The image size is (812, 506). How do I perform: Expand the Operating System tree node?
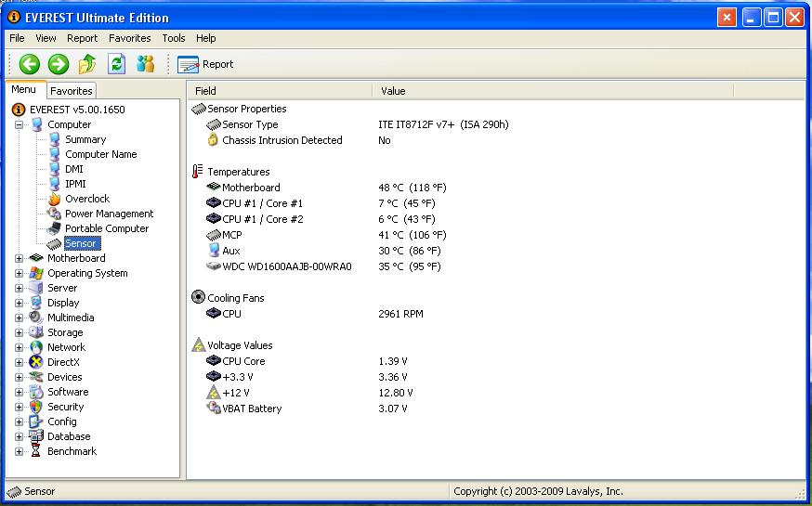(20, 273)
